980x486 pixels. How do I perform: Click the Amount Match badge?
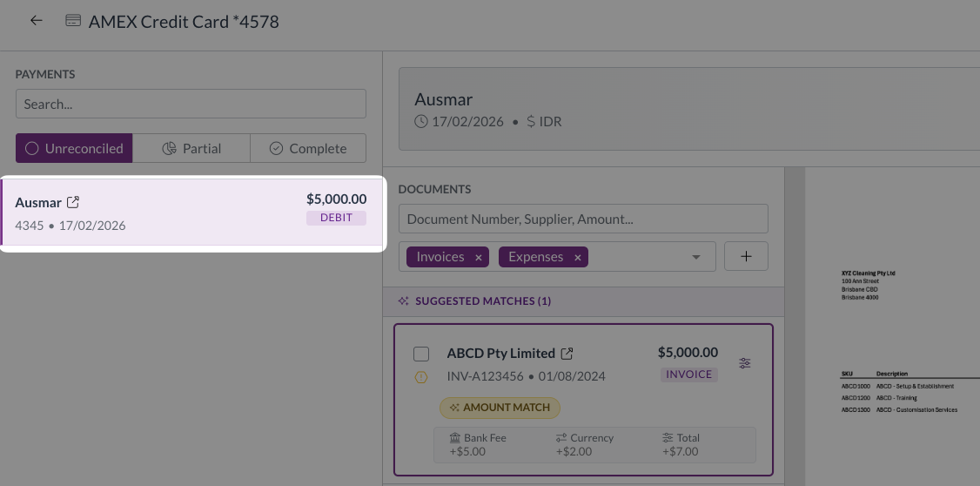coord(500,407)
